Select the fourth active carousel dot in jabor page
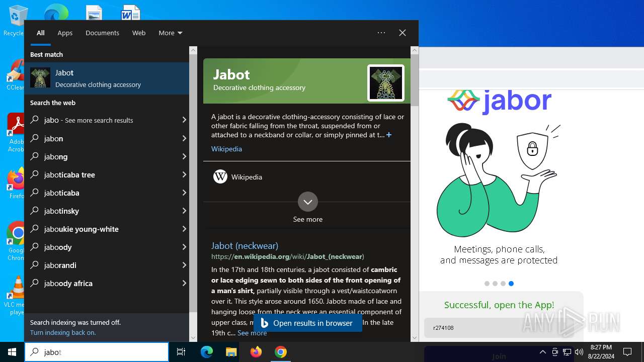644x362 pixels. (511, 284)
